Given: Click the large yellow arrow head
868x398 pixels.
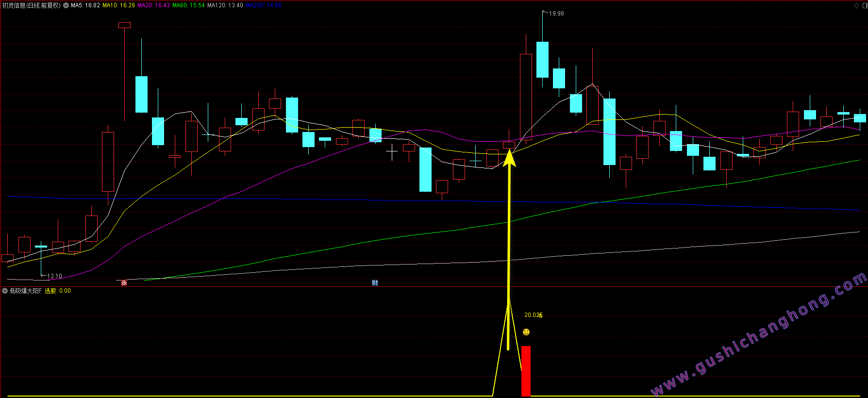Looking at the screenshot, I should [509, 159].
